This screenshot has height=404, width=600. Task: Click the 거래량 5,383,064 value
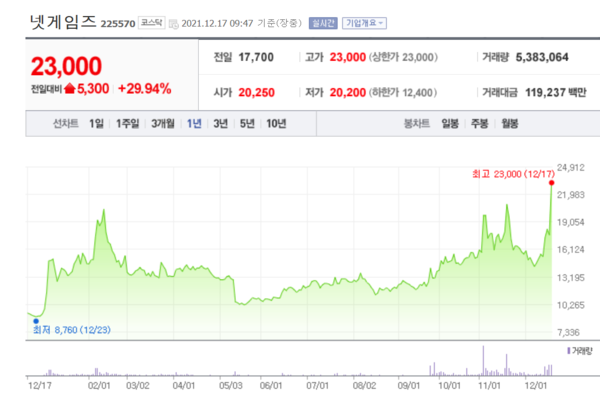(542, 57)
